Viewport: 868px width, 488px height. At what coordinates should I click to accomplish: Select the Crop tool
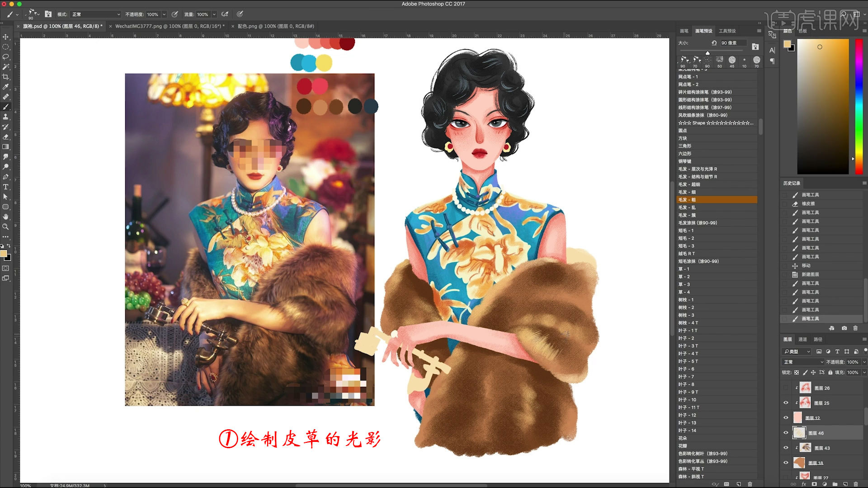tap(5, 77)
